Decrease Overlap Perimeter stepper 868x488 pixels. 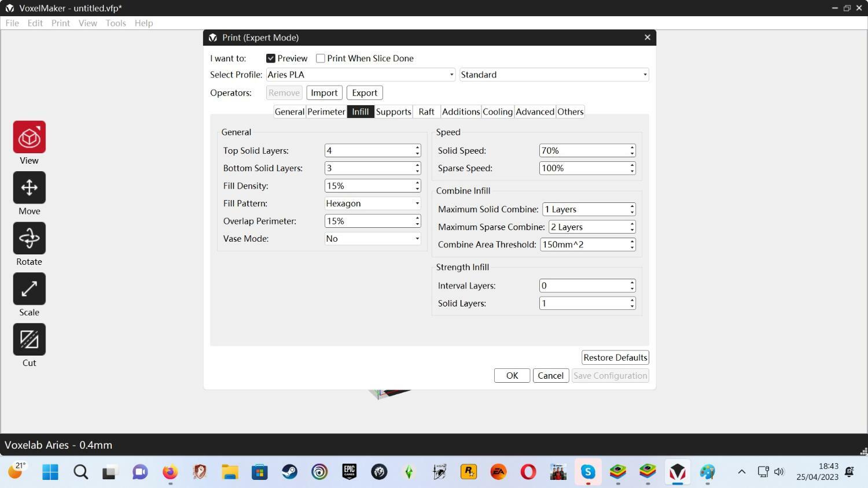417,224
